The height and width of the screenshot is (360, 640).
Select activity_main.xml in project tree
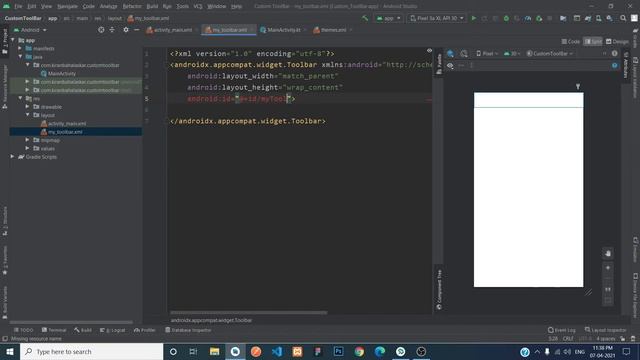(x=63, y=123)
